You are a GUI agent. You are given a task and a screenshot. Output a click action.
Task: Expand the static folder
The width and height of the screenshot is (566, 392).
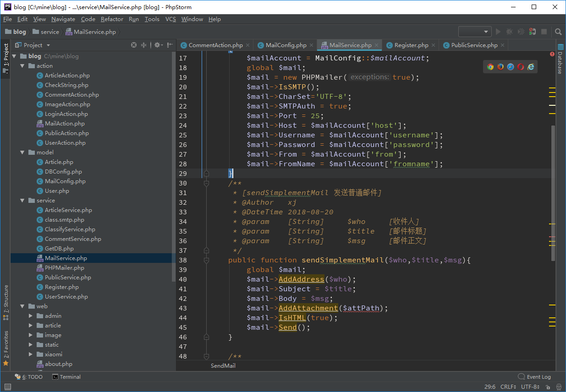[31, 345]
